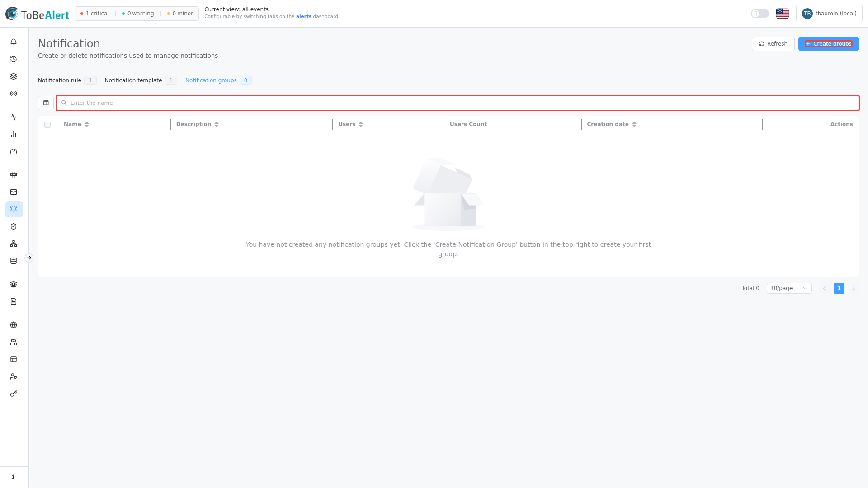Click the Create groups button
868x488 pixels.
coord(828,44)
